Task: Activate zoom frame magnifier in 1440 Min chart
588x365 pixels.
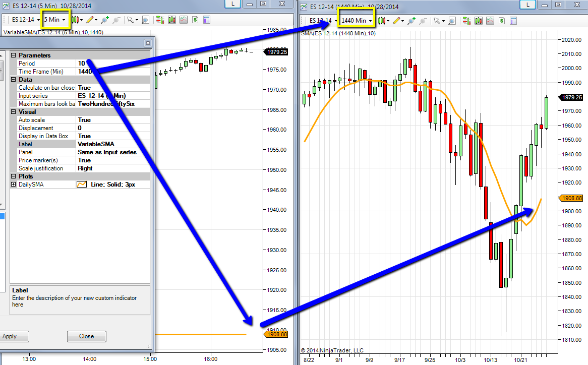Action: [x=452, y=21]
